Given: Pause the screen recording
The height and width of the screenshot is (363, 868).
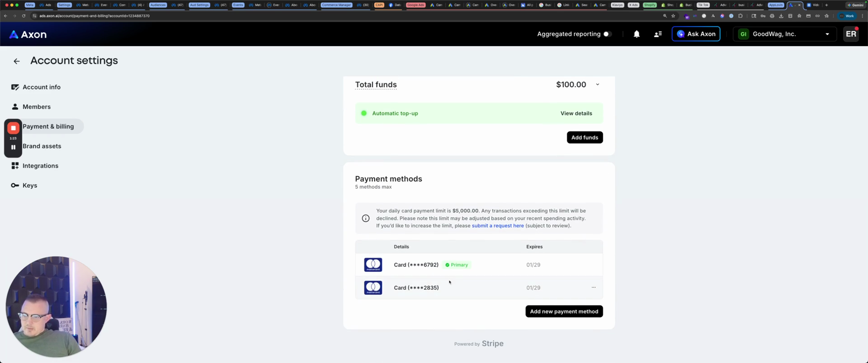Looking at the screenshot, I should point(13,147).
